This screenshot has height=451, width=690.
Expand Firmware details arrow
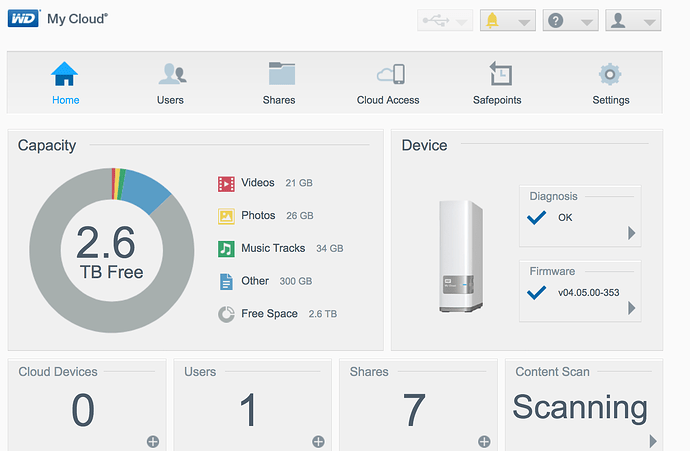pos(631,308)
